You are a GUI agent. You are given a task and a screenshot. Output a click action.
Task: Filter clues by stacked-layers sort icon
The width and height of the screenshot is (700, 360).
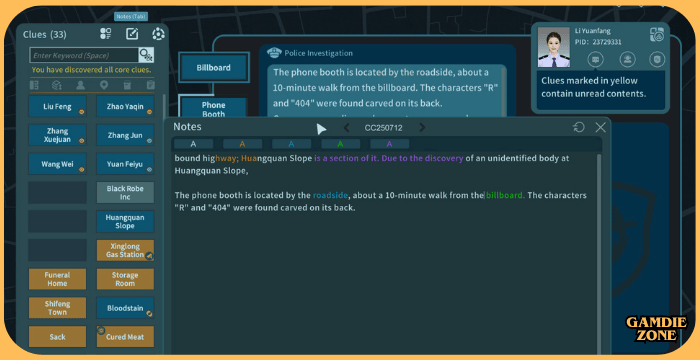pos(57,85)
